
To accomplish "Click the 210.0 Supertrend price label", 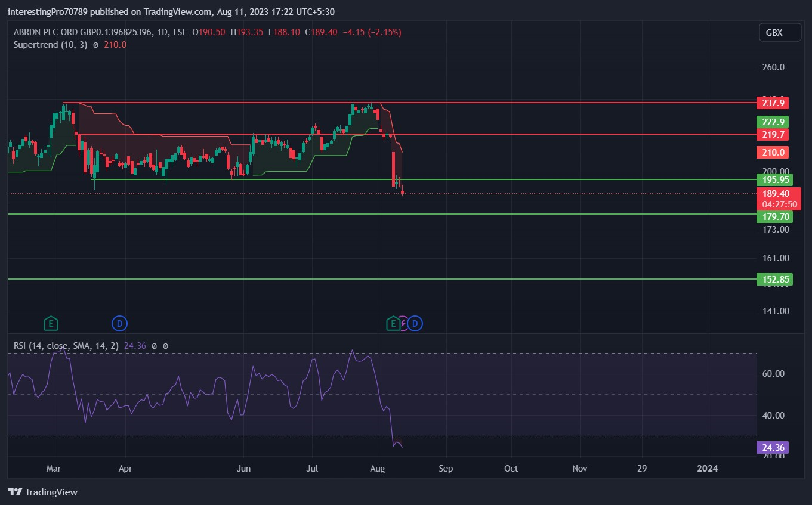I will click(772, 153).
